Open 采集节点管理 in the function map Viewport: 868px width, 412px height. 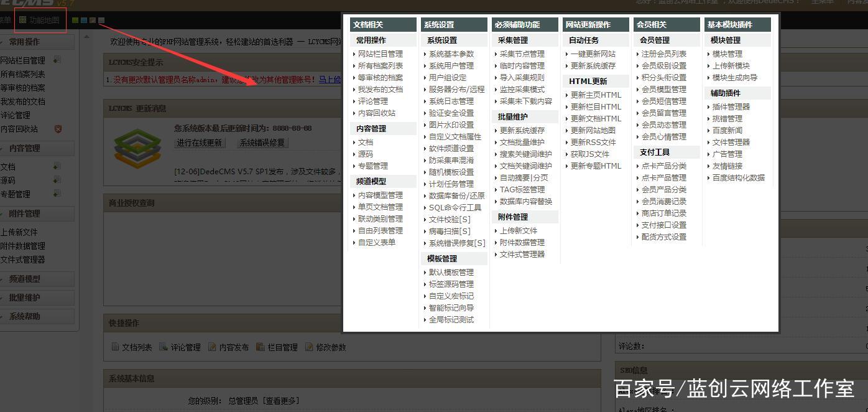coord(522,54)
